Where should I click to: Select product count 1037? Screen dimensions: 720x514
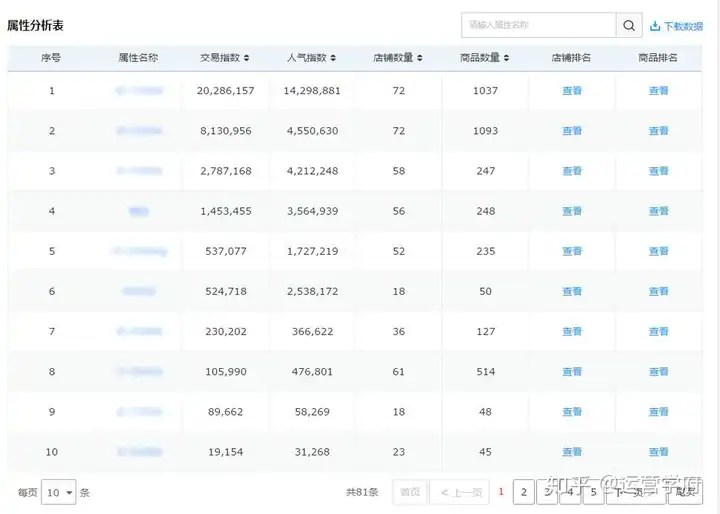point(485,91)
